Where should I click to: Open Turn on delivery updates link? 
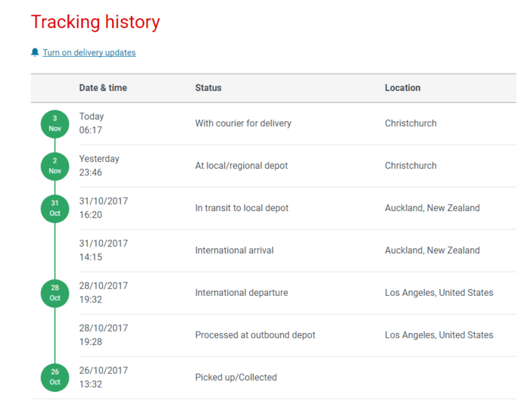point(89,53)
